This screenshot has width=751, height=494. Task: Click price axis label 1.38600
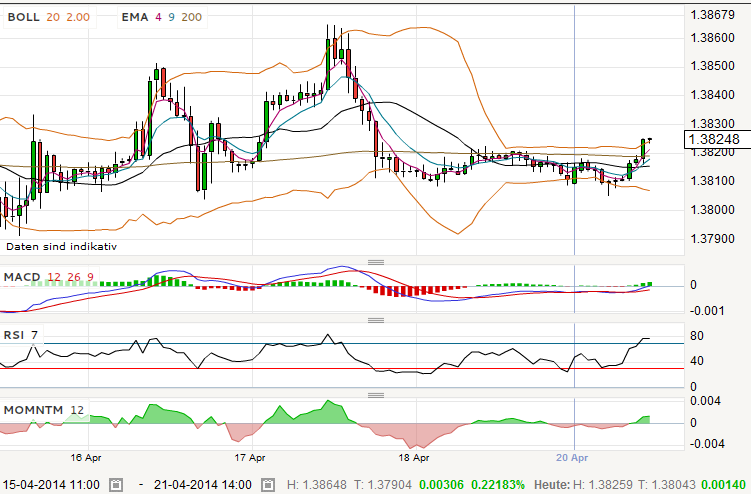pyautogui.click(x=712, y=38)
